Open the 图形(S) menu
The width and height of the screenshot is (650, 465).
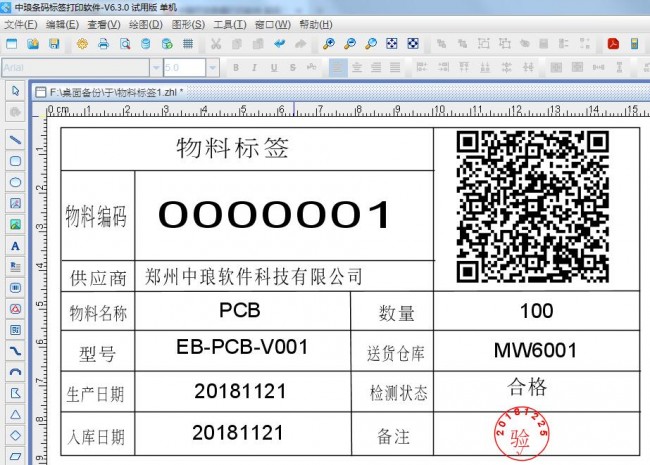pos(188,24)
